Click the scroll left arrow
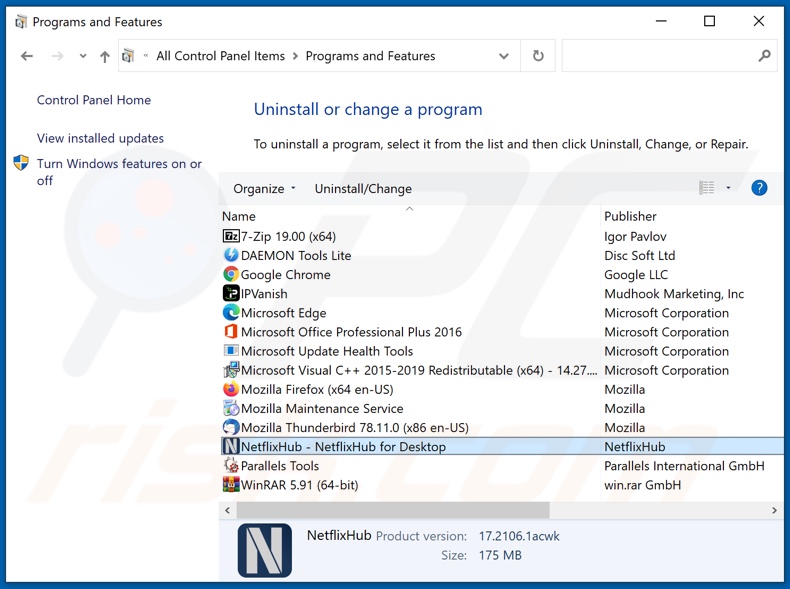 (x=228, y=510)
